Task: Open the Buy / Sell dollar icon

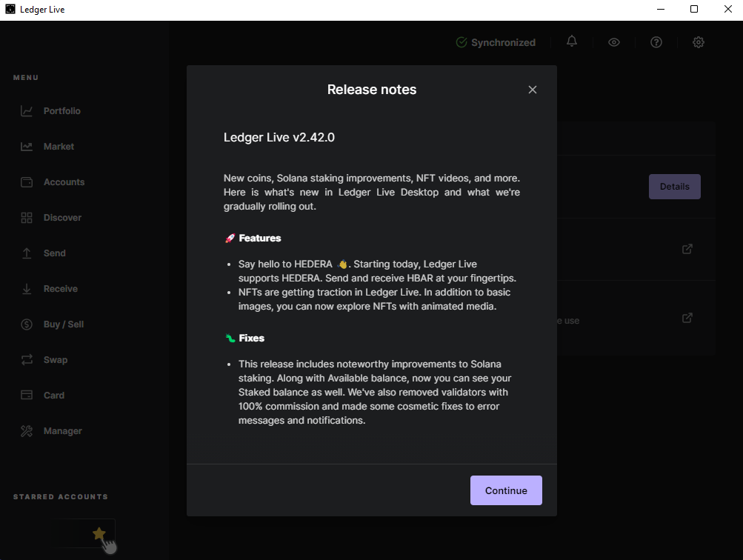Action: click(27, 324)
